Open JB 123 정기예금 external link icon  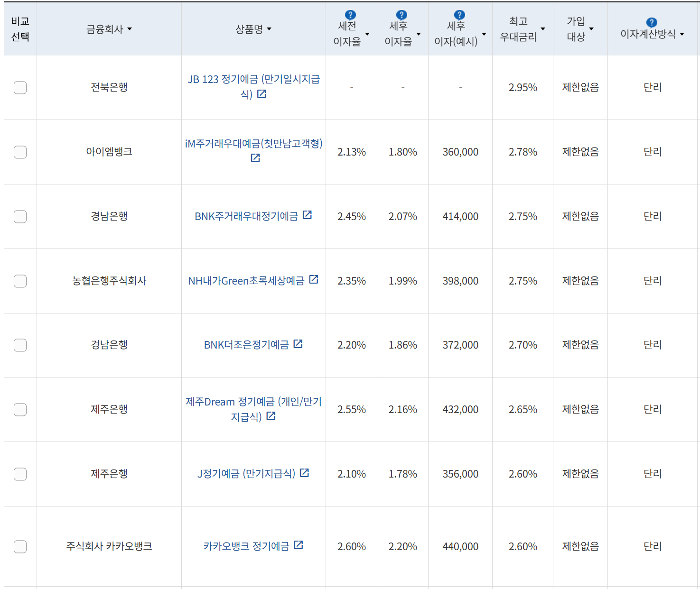261,94
